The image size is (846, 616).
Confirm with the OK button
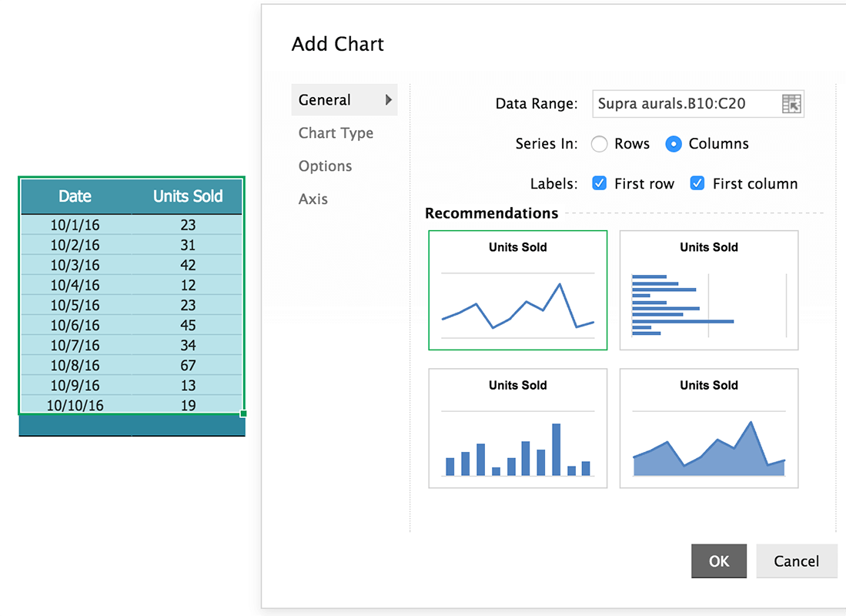click(x=719, y=561)
